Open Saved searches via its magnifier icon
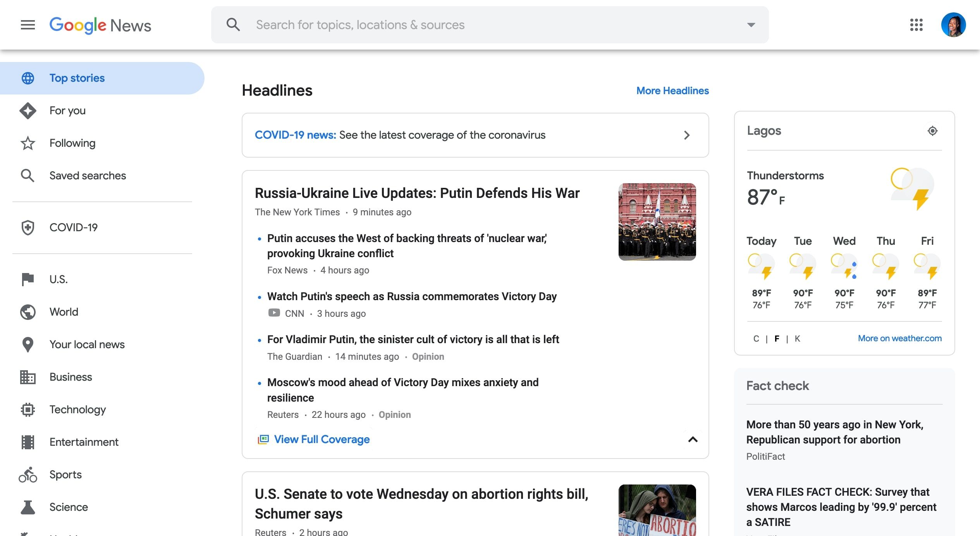 coord(28,175)
